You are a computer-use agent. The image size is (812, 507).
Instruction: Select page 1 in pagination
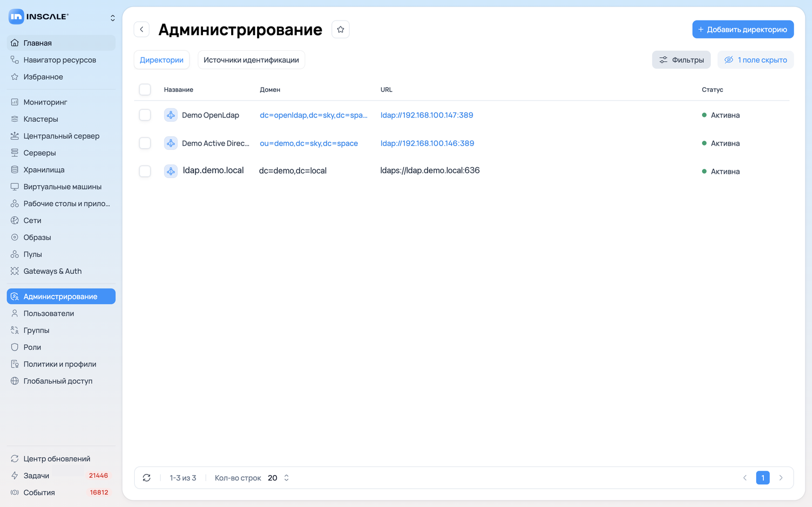click(x=763, y=478)
